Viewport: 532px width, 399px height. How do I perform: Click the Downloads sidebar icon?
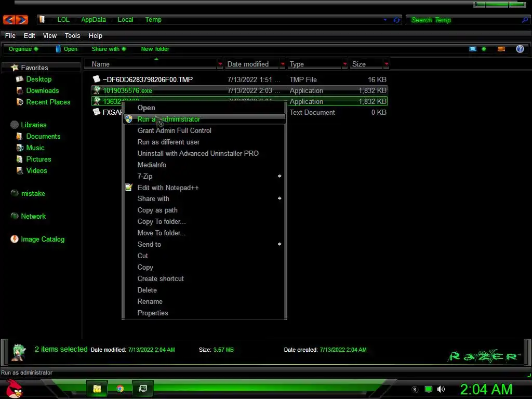click(20, 90)
